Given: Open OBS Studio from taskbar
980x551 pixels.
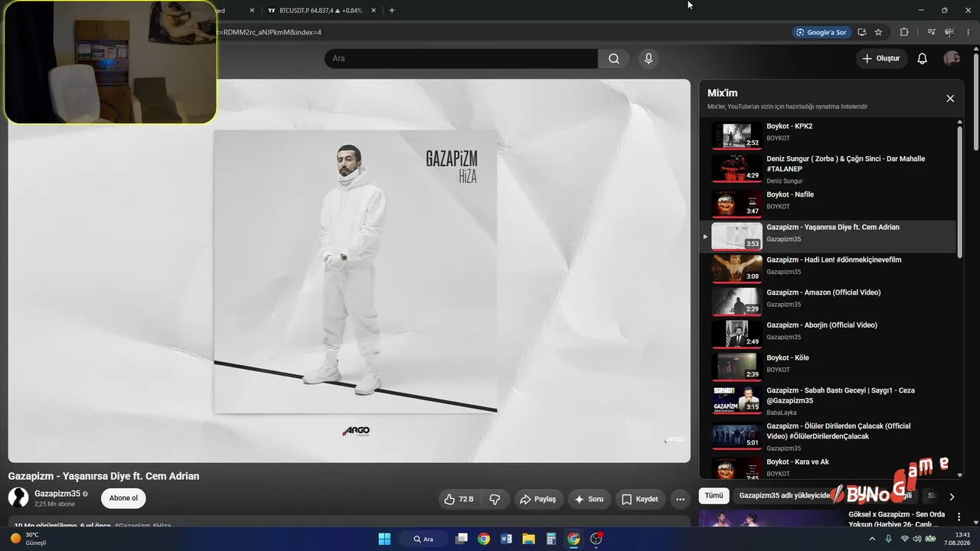Looking at the screenshot, I should [596, 539].
